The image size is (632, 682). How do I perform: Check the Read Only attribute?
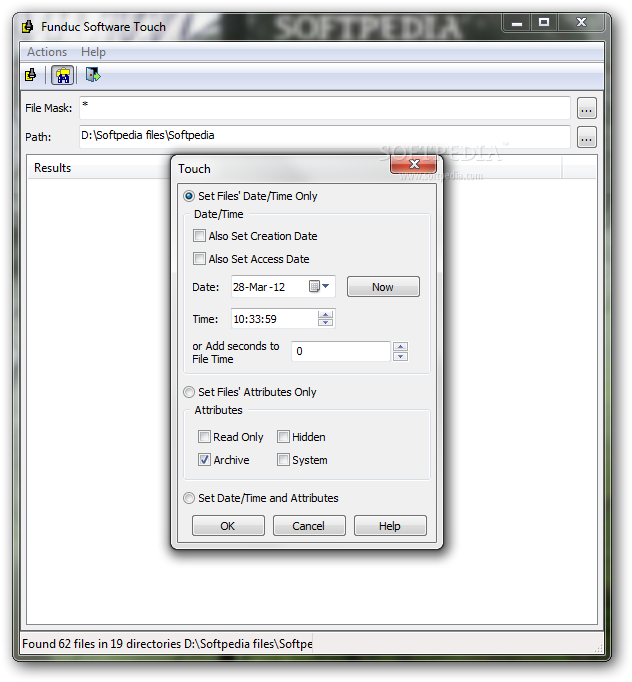[204, 437]
